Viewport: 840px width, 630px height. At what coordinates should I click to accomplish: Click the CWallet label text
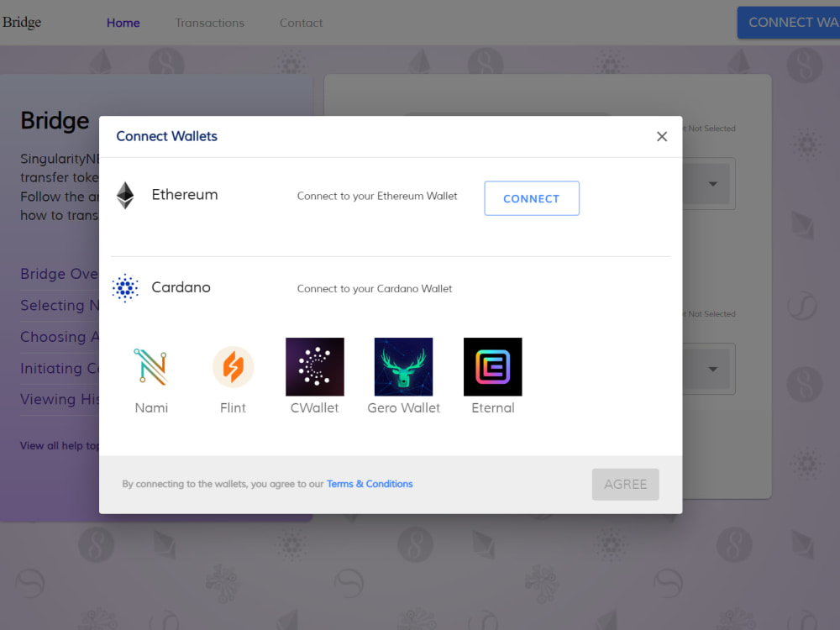[x=314, y=408]
